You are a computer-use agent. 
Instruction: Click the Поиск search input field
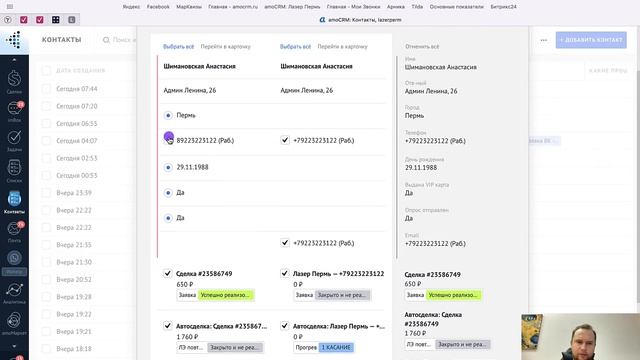point(124,40)
